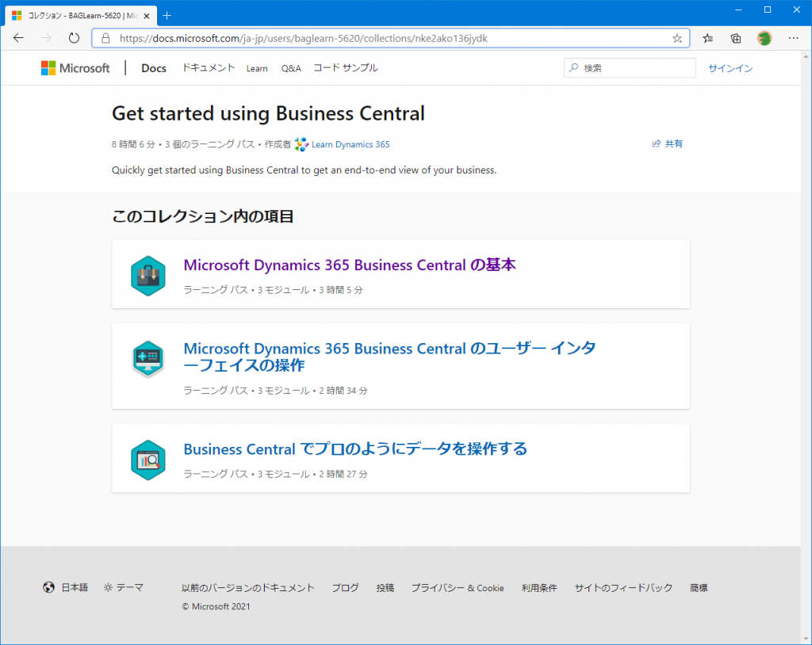The width and height of the screenshot is (812, 645).
Task: Click the browser back arrow
Action: pyautogui.click(x=19, y=38)
